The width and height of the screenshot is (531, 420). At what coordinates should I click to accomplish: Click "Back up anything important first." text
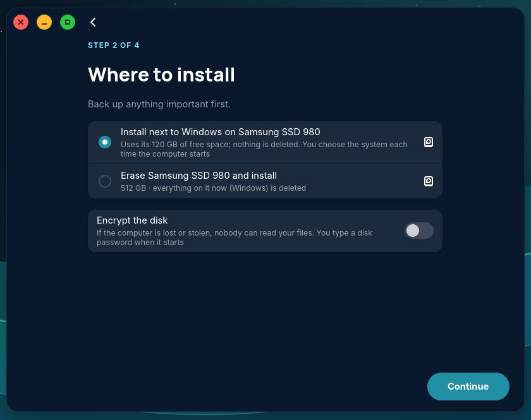[x=159, y=104]
